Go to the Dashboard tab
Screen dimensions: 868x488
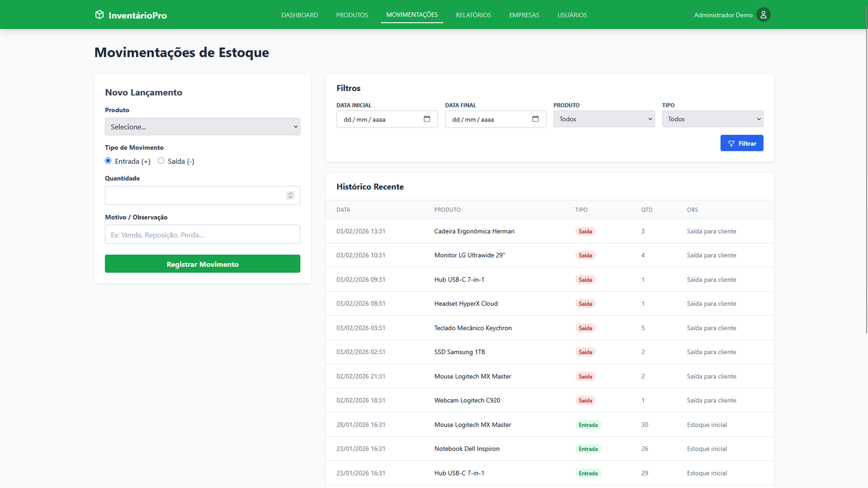pyautogui.click(x=299, y=15)
